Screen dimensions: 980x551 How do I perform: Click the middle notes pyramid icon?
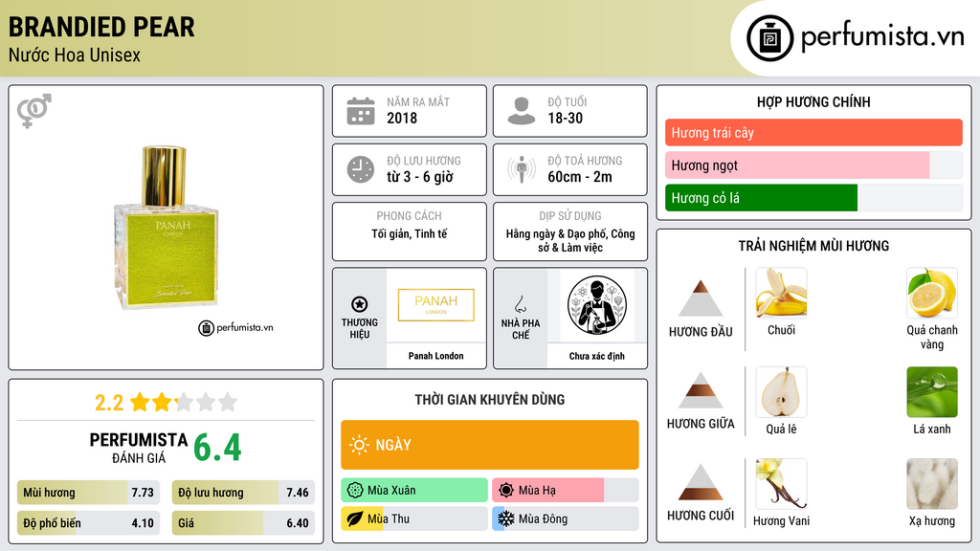701,390
